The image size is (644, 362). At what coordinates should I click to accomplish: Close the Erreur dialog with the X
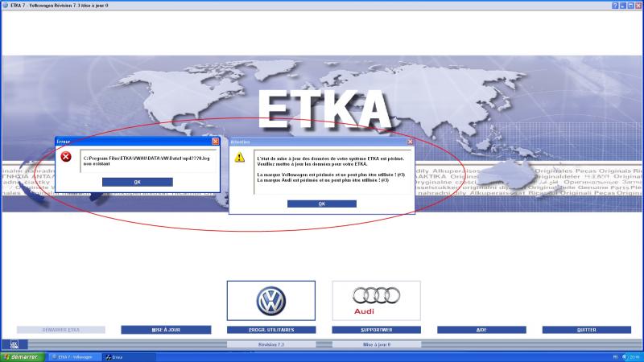pyautogui.click(x=215, y=142)
